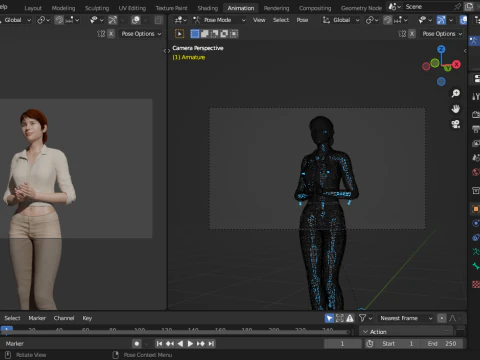The height and width of the screenshot is (360, 480).
Task: Jump to next keyframe
Action: (x=201, y=344)
